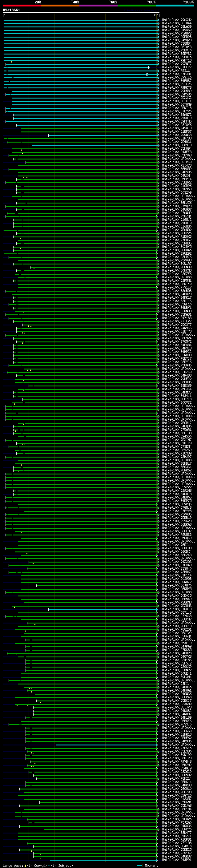This screenshot has height=868, width=197.
Task: Select hit label UniRef100_Q38M64
Action: point(176,43)
